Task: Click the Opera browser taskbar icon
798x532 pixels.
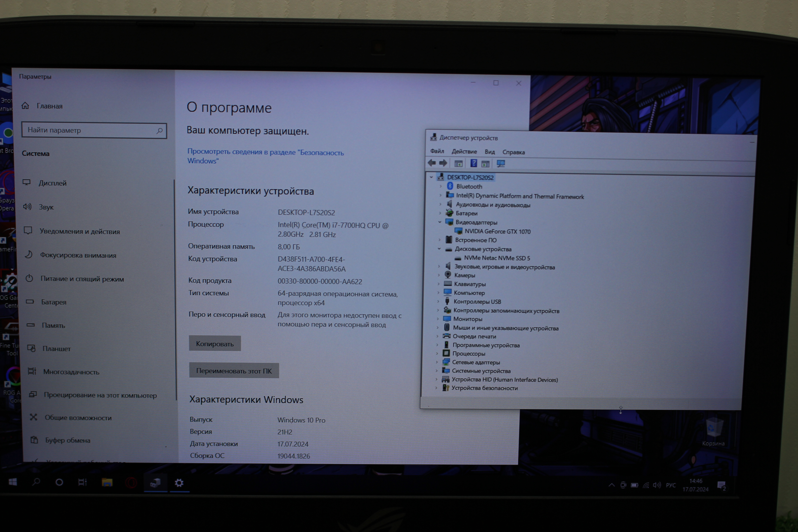Action: coord(131,482)
